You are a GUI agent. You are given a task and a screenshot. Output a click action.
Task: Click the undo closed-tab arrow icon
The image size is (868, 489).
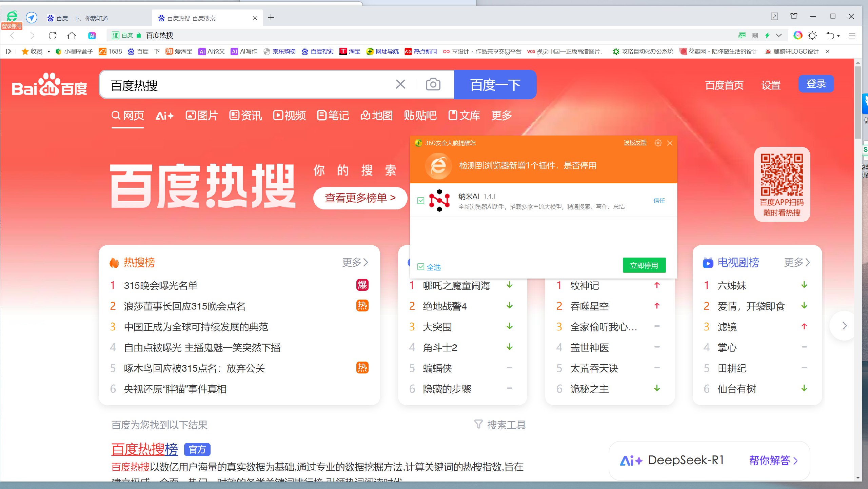coord(830,36)
